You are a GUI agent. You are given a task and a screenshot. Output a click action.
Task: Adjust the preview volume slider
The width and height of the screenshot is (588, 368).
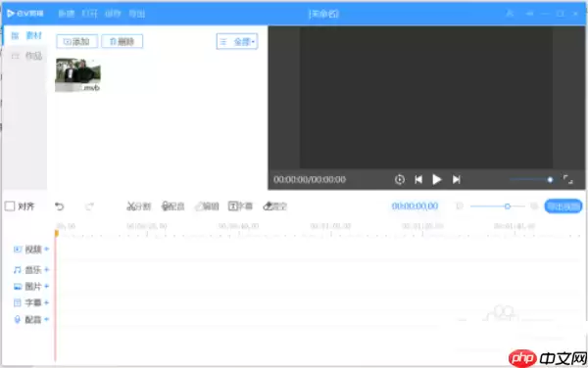tap(531, 180)
